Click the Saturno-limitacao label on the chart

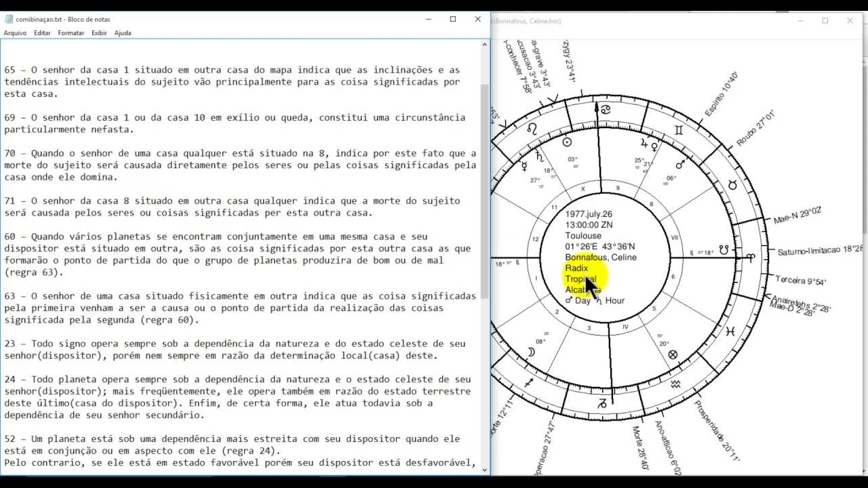[x=818, y=251]
